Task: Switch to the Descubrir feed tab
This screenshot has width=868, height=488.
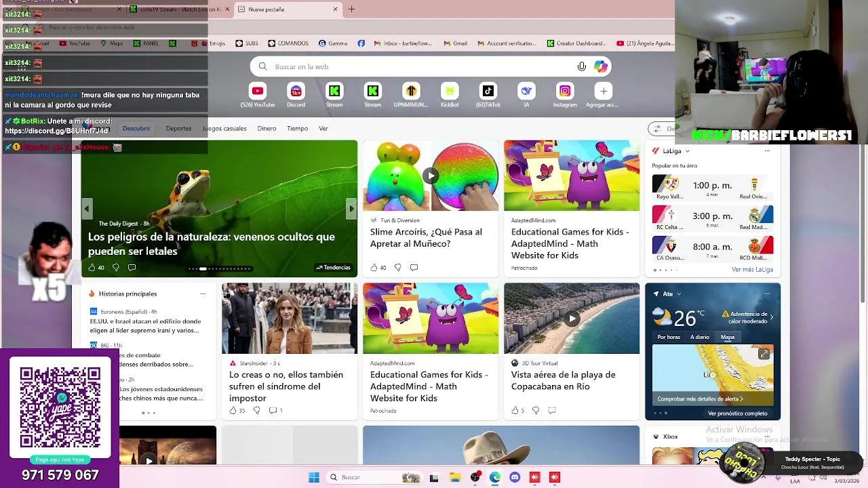Action: (x=136, y=128)
